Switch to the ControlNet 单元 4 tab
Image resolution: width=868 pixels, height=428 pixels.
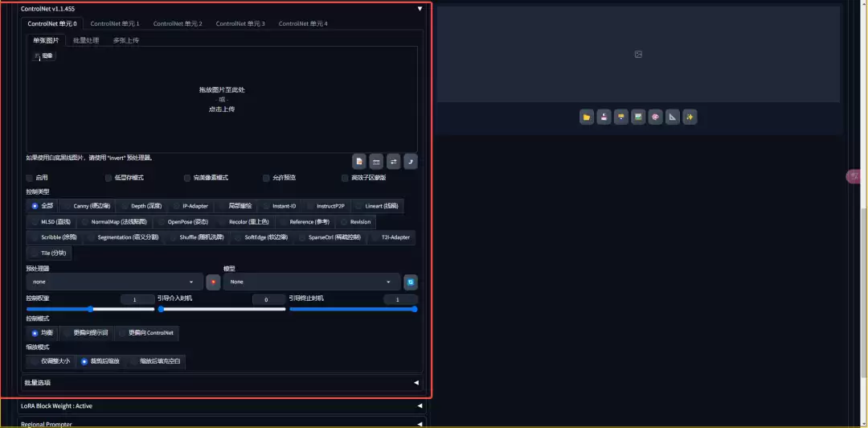[x=303, y=24]
